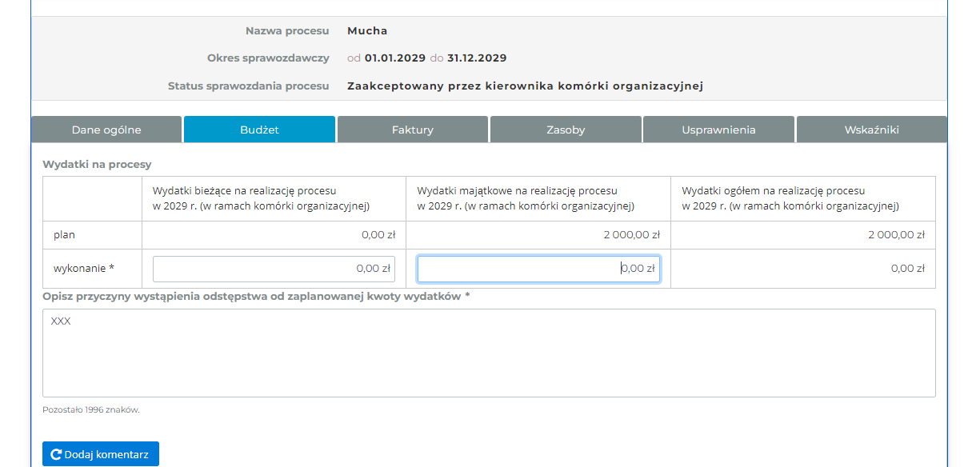The width and height of the screenshot is (980, 467).
Task: Click the wykonanie field for Wydatki majątkowe
Action: pos(538,269)
